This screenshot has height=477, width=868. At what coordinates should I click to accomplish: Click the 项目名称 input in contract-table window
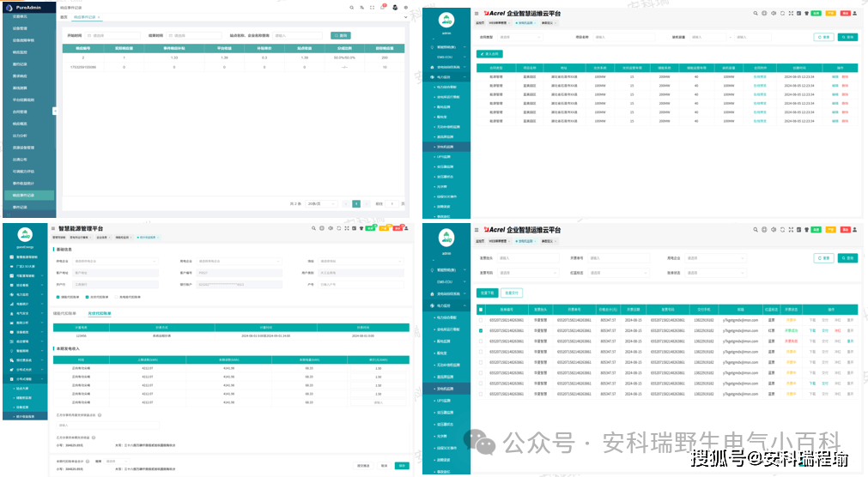624,37
